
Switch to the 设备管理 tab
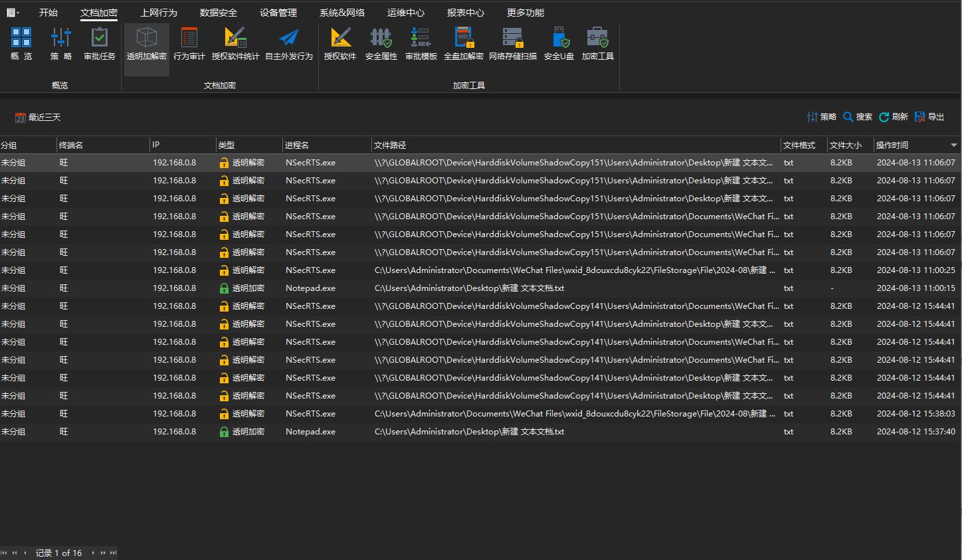[278, 13]
